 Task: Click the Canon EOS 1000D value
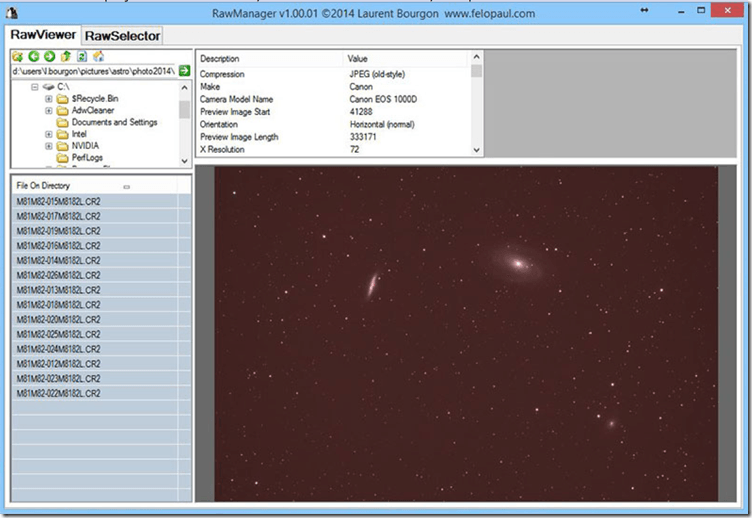pos(383,99)
